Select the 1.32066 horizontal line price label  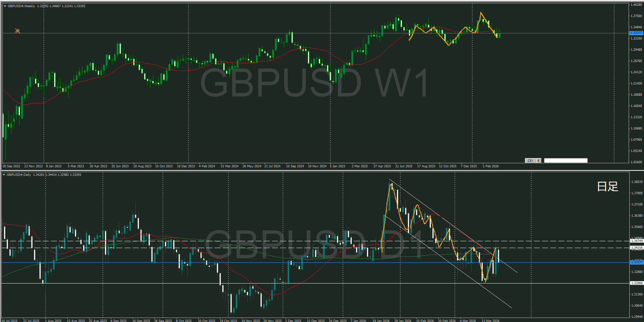tap(636, 283)
